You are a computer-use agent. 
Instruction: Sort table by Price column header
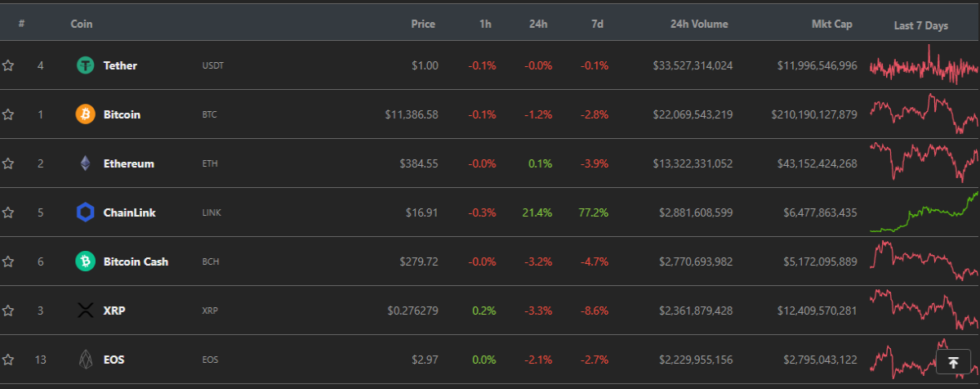click(x=423, y=25)
